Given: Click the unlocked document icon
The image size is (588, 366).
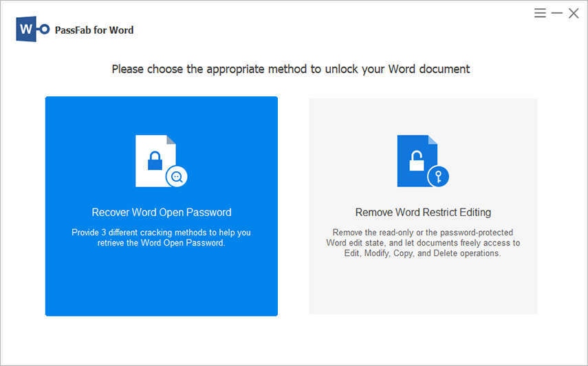Looking at the screenshot, I should [417, 160].
